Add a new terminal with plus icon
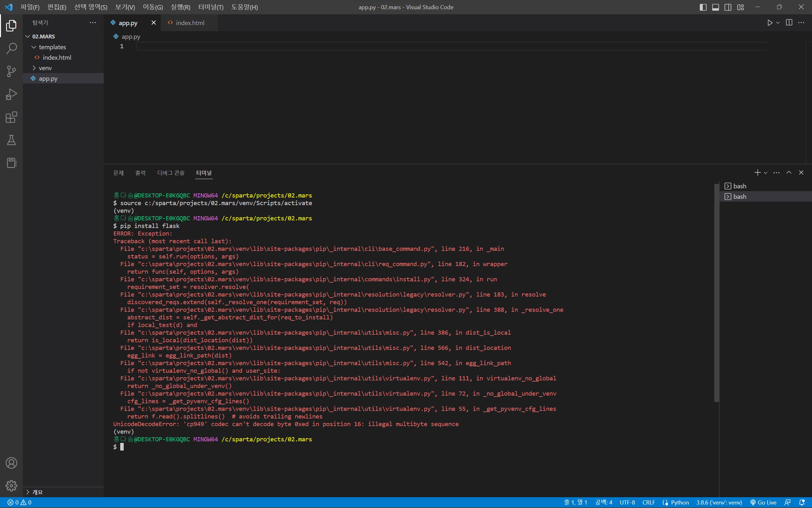Image resolution: width=812 pixels, height=508 pixels. click(757, 172)
